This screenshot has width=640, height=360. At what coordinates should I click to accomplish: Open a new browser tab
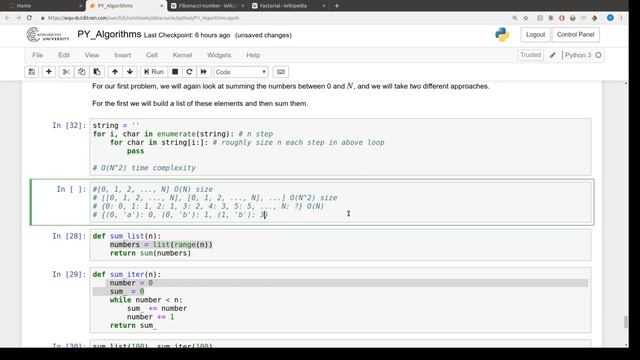pos(337,6)
